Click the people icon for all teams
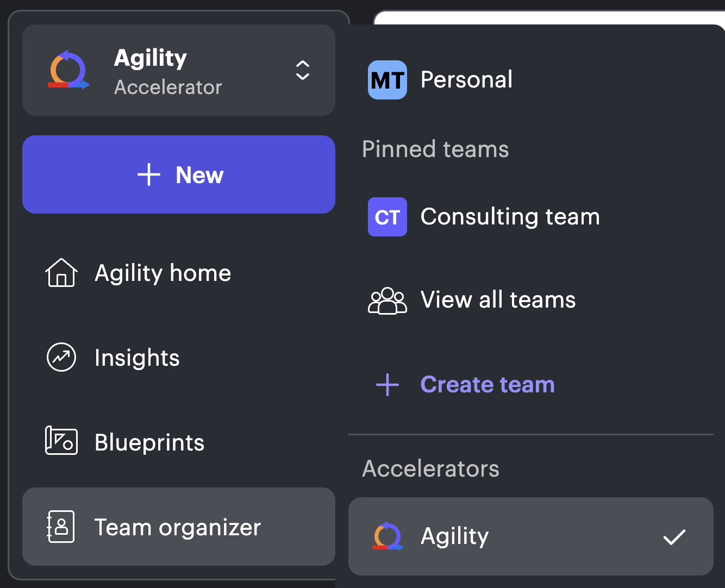The image size is (725, 588). tap(387, 301)
